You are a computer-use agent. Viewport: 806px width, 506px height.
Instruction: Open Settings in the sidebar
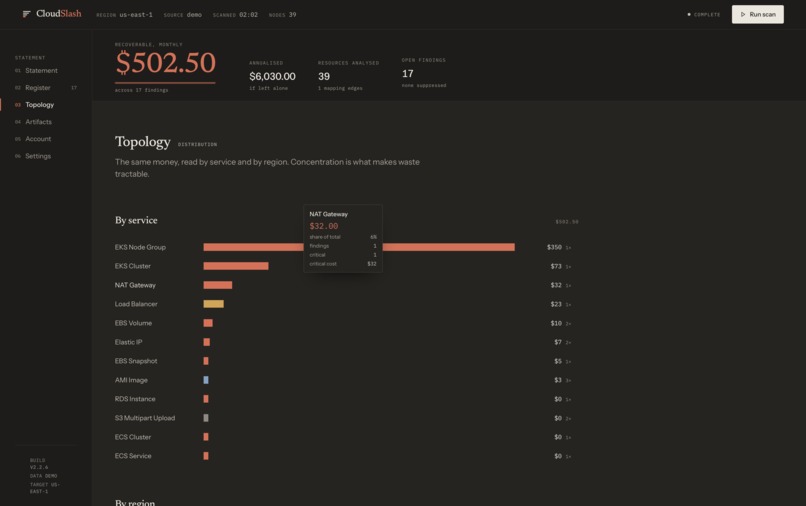tap(38, 156)
